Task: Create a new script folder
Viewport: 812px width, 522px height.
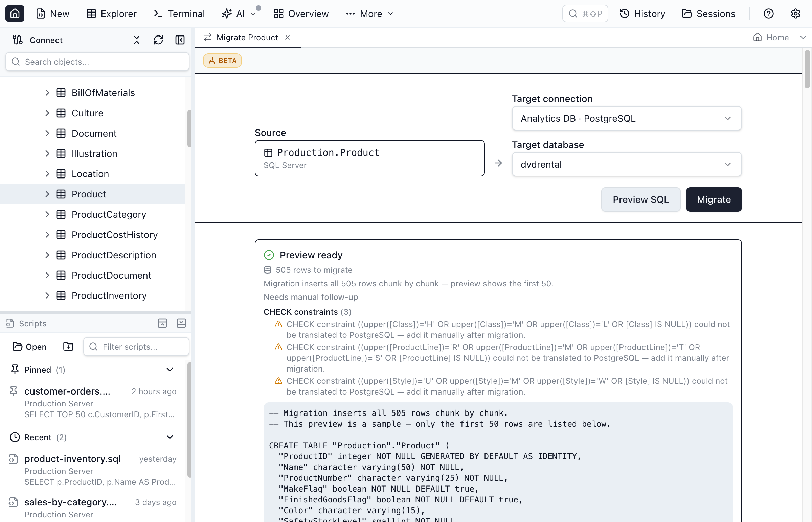Action: pyautogui.click(x=68, y=347)
